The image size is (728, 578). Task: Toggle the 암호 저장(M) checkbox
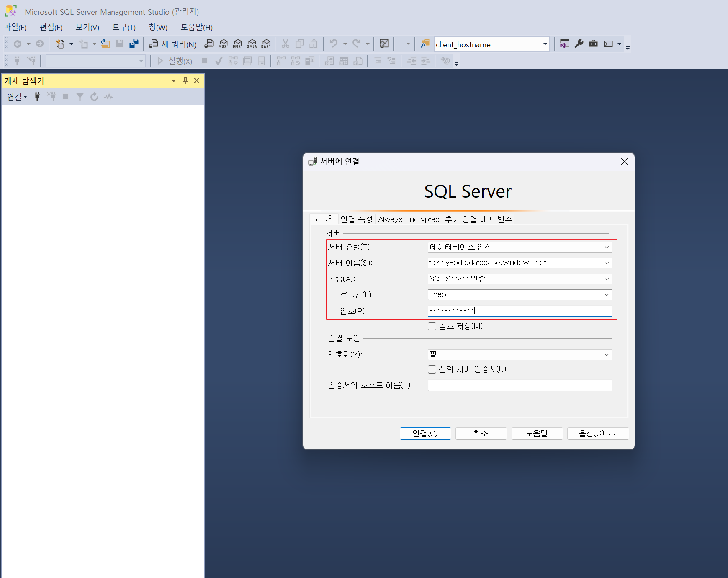click(432, 326)
